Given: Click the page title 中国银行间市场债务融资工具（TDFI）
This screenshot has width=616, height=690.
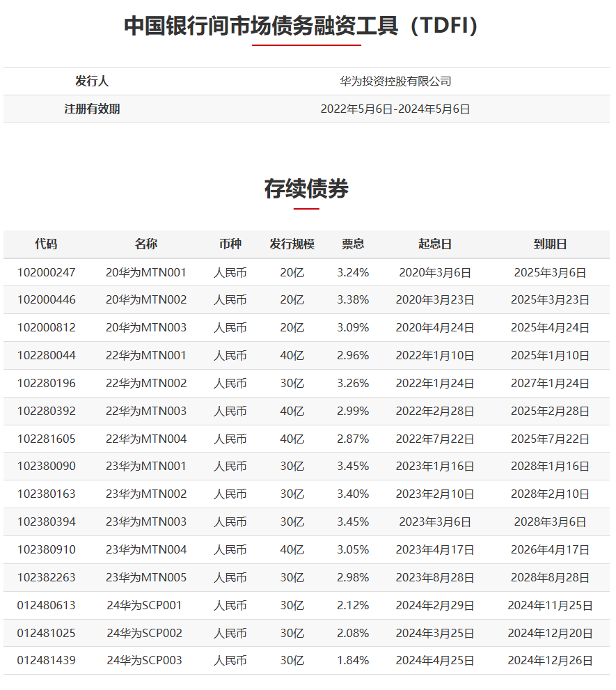Looking at the screenshot, I should (x=301, y=26).
